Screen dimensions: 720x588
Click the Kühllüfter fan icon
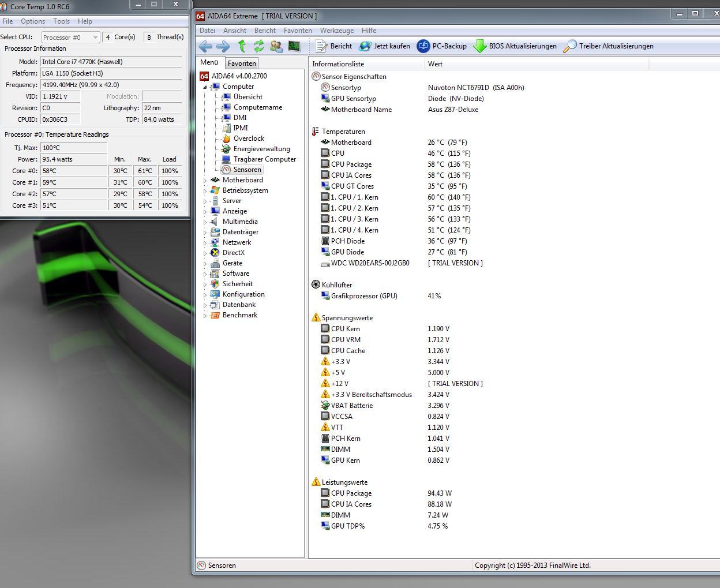(x=316, y=284)
